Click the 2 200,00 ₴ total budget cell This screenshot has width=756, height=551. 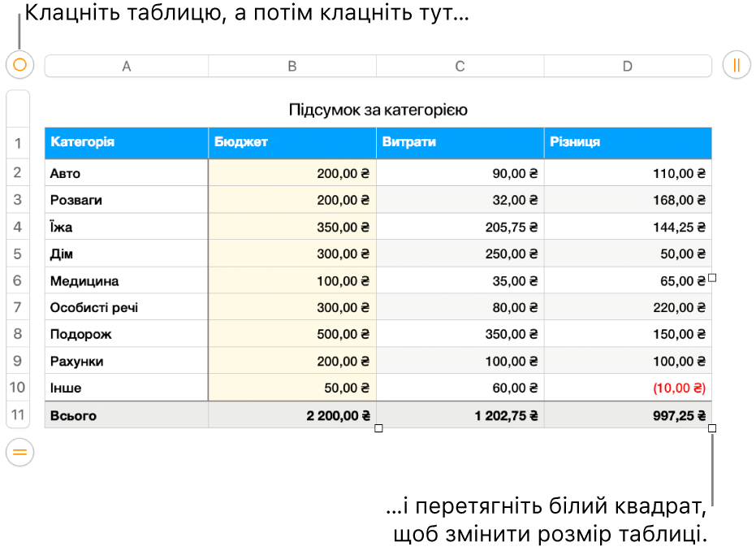coord(292,415)
